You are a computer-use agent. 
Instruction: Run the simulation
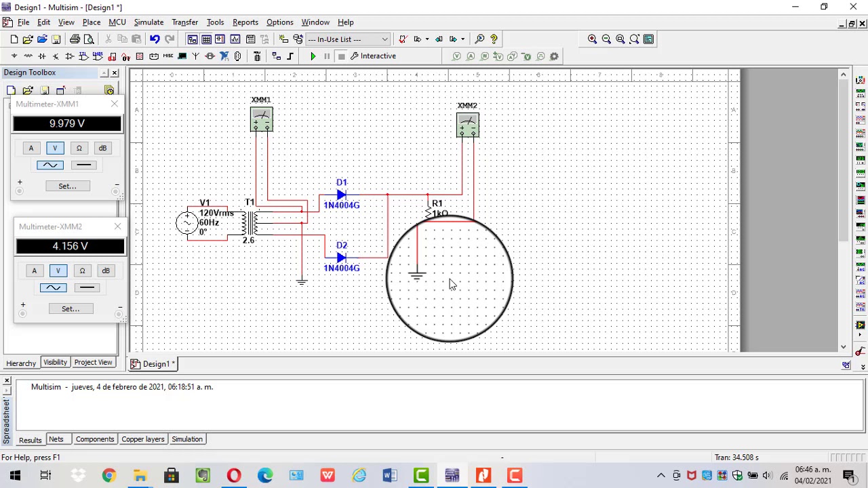point(313,56)
